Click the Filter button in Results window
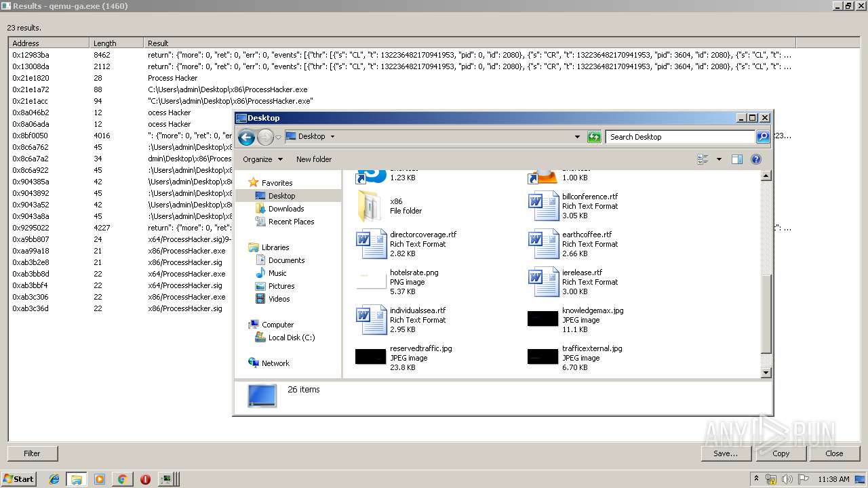Screen dimensions: 868x488 pos(33,453)
